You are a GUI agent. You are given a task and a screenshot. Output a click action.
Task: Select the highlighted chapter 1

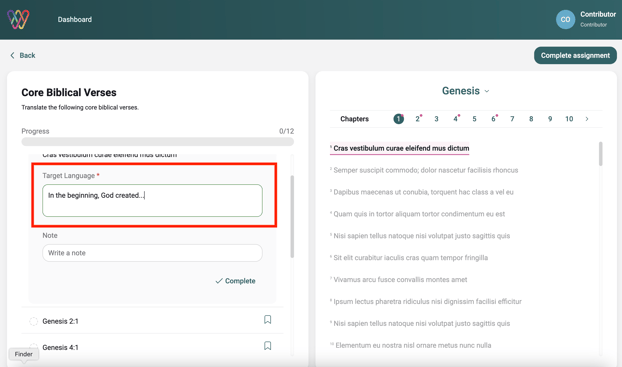[x=398, y=119]
